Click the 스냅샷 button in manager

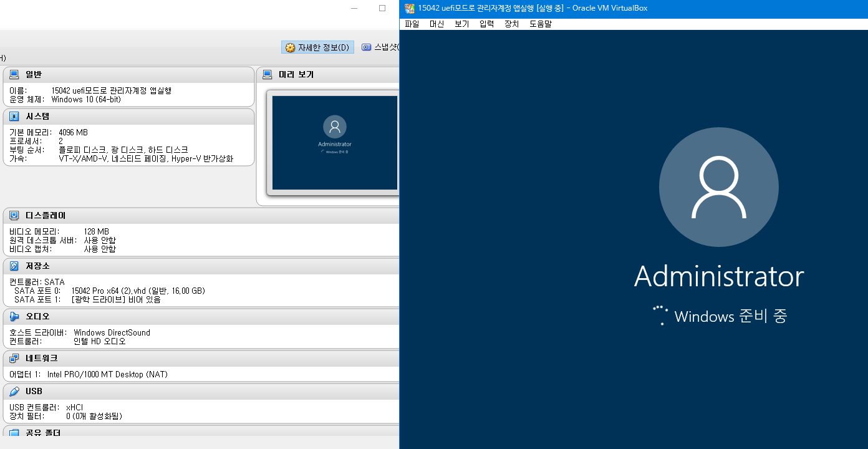pyautogui.click(x=379, y=47)
